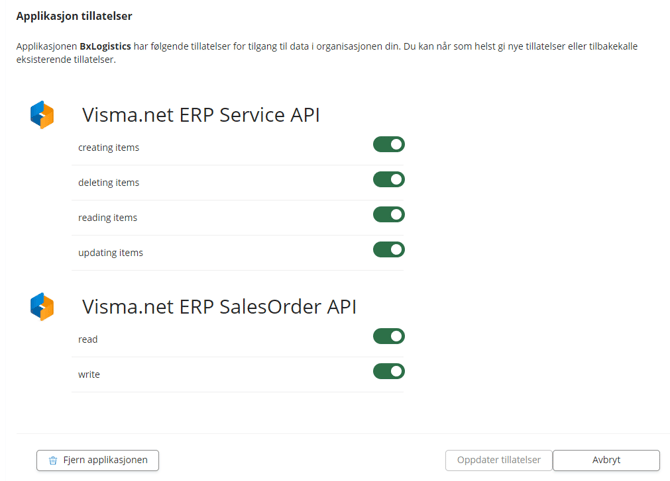
Task: Click the trash icon in Fjern applikasjonen
Action: click(x=53, y=460)
